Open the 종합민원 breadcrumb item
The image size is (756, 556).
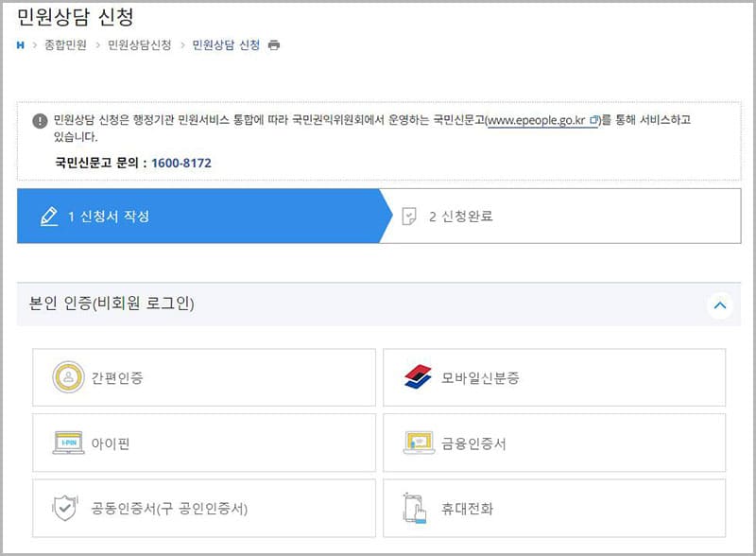pos(65,44)
